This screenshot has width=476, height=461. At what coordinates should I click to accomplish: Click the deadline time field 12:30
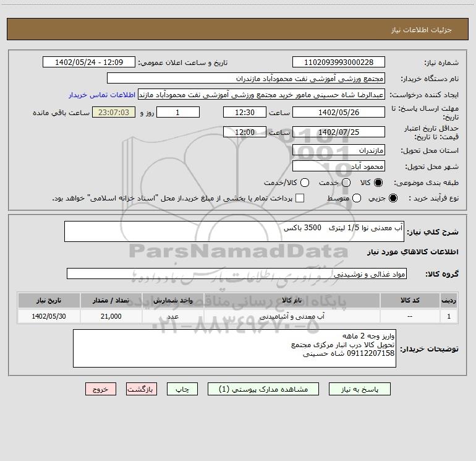click(x=245, y=112)
